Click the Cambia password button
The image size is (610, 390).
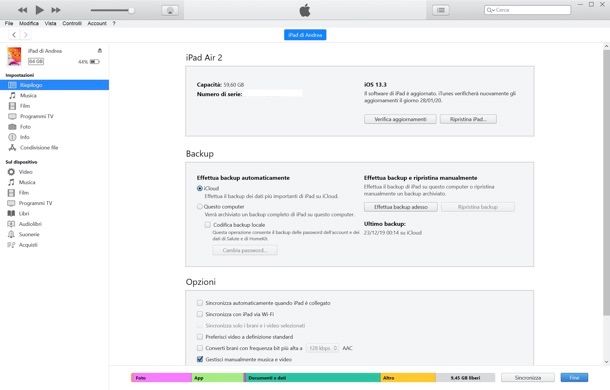point(245,250)
